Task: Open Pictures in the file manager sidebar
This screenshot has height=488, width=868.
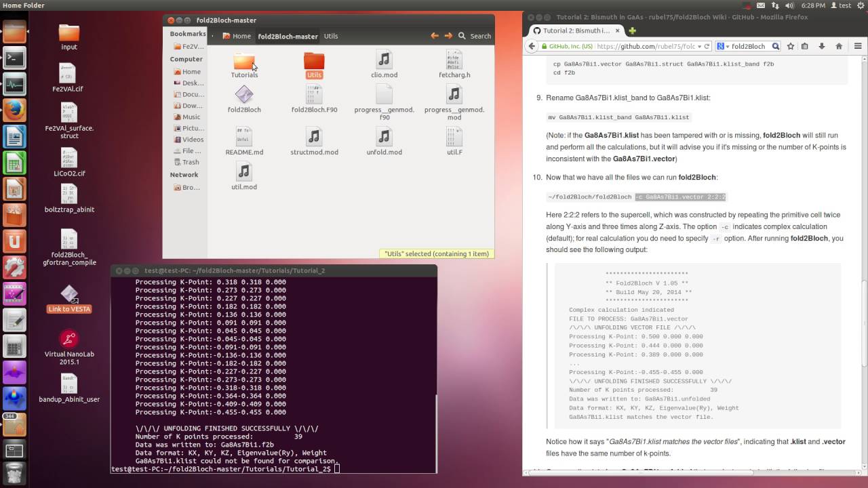Action: (x=188, y=128)
